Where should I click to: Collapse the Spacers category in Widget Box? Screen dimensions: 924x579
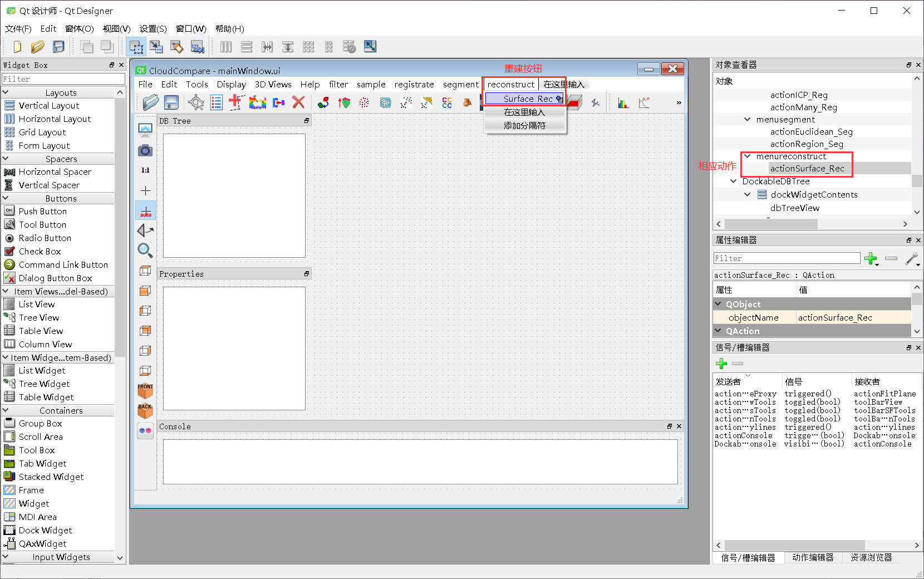6,159
